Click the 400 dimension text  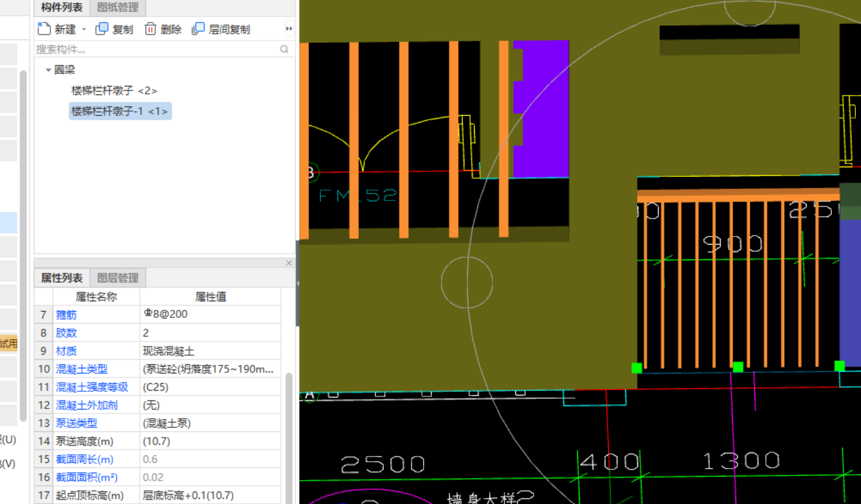pos(609,462)
